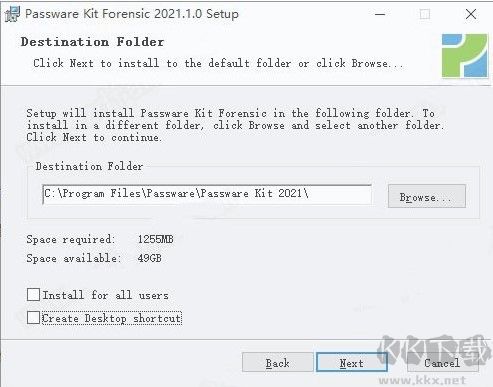Click the 'Install for all users' label text
Viewport: 493px width, 387px height.
click(105, 295)
